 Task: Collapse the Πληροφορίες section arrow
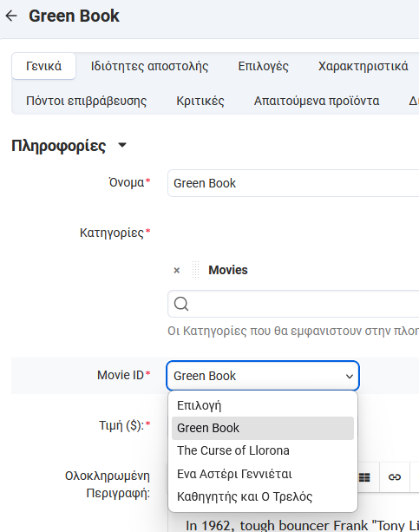coord(122,146)
